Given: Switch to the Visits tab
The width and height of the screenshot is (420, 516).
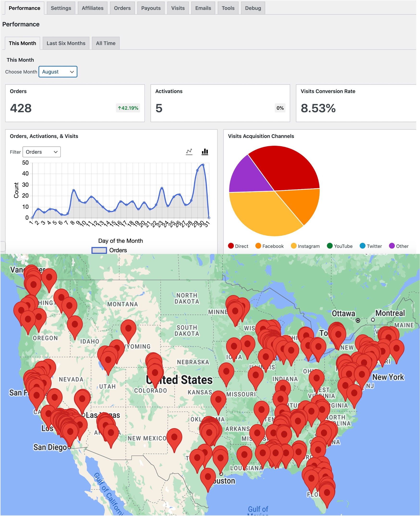Looking at the screenshot, I should tap(178, 8).
